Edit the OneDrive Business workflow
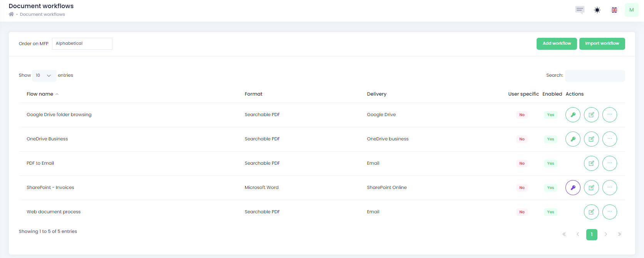Image resolution: width=644 pixels, height=258 pixels. coord(591,139)
